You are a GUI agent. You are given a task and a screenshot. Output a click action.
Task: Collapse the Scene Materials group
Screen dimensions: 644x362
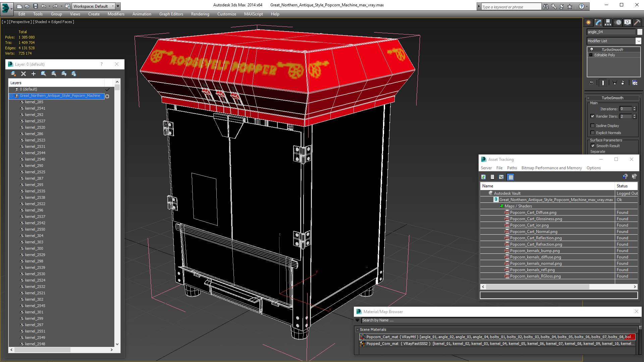coord(358,329)
